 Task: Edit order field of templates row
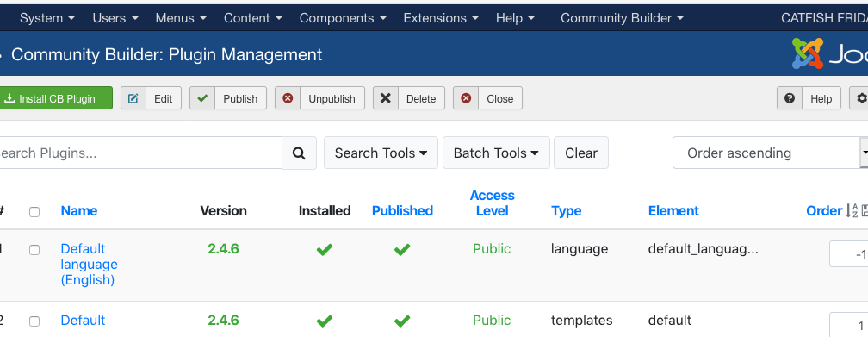coord(849,325)
